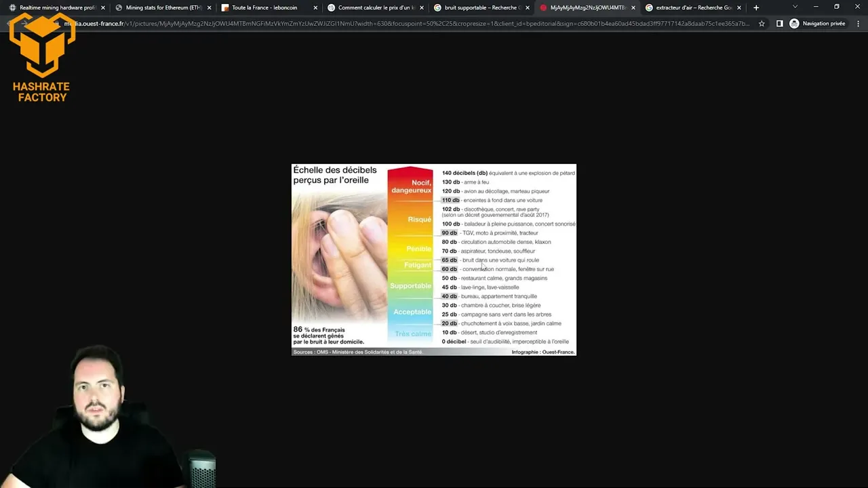Restore down the browser window

[x=836, y=7]
